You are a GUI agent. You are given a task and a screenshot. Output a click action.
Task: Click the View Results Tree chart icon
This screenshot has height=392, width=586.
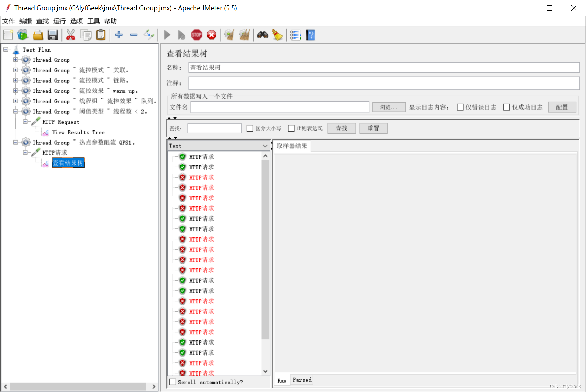click(45, 133)
